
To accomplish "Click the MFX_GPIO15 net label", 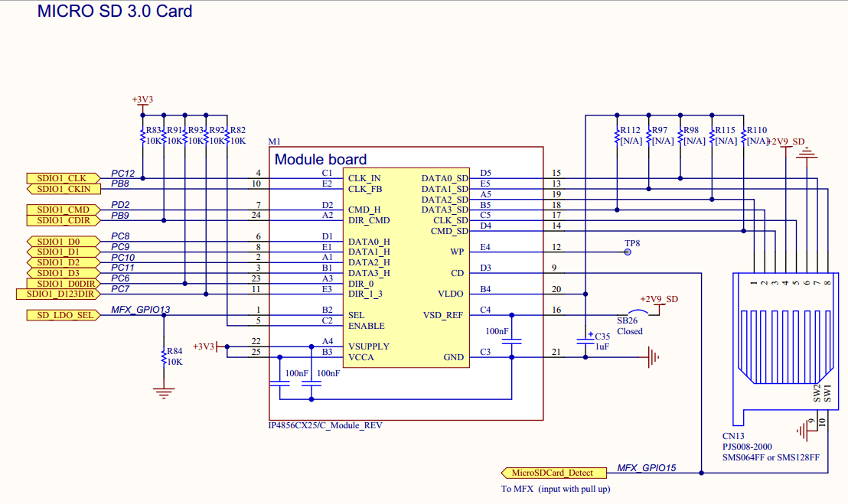I will pos(646,468).
